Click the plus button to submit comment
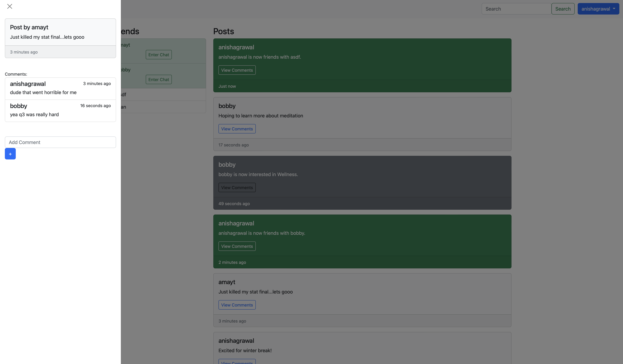This screenshot has width=623, height=364. pos(10,154)
